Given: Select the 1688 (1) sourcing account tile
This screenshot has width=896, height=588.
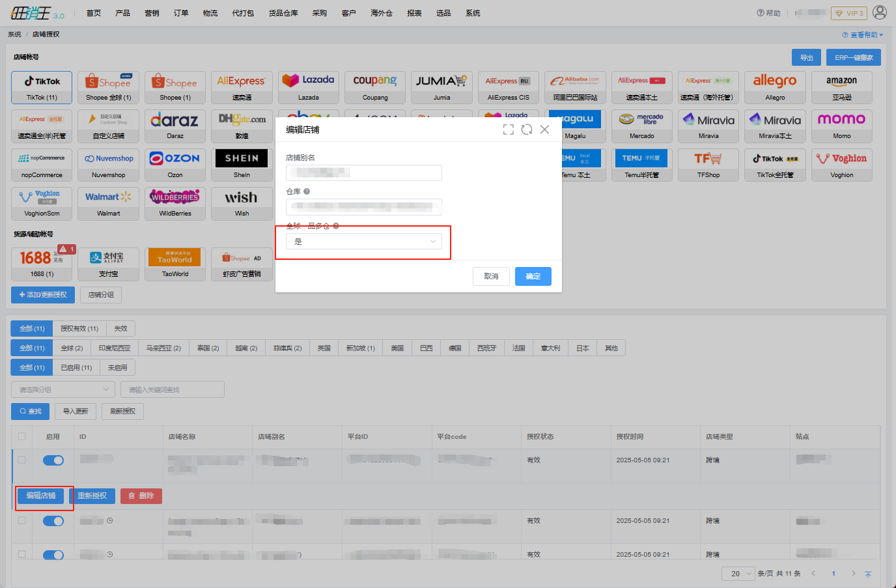Looking at the screenshot, I should point(42,264).
